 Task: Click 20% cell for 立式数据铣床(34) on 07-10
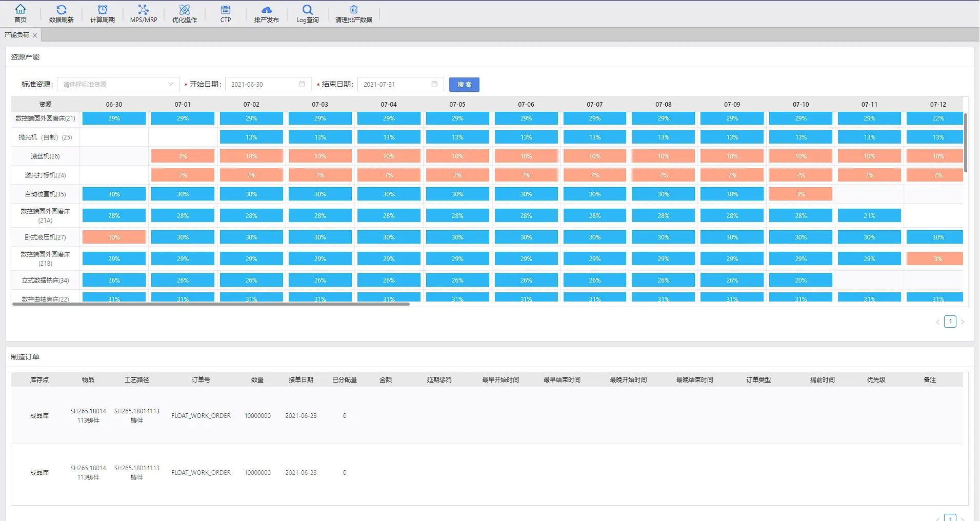(801, 280)
